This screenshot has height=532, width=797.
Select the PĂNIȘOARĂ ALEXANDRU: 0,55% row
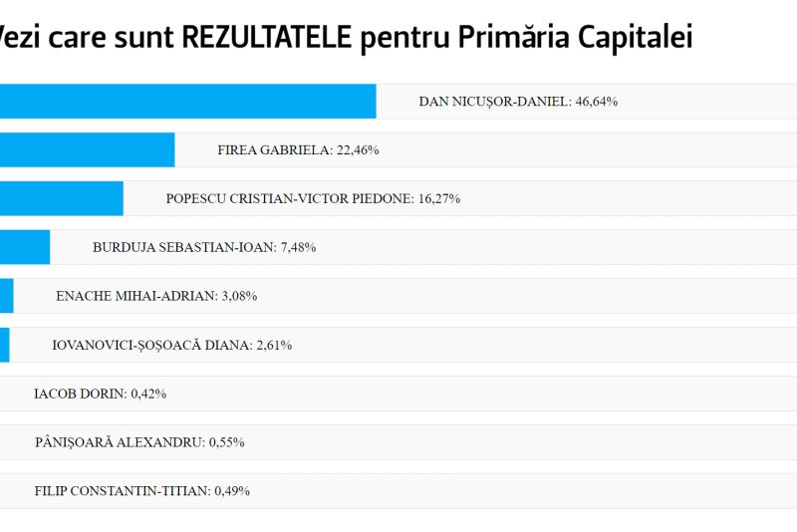click(x=139, y=442)
